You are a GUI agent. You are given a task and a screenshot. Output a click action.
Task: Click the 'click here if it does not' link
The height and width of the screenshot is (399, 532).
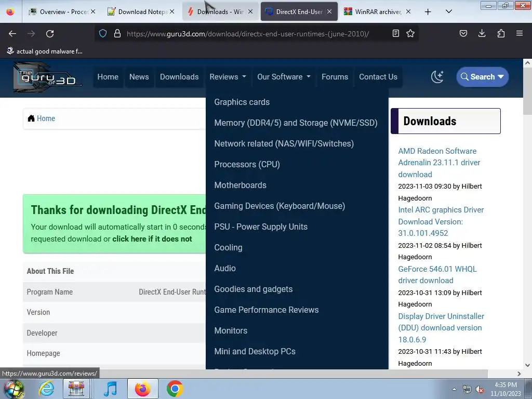(x=152, y=239)
